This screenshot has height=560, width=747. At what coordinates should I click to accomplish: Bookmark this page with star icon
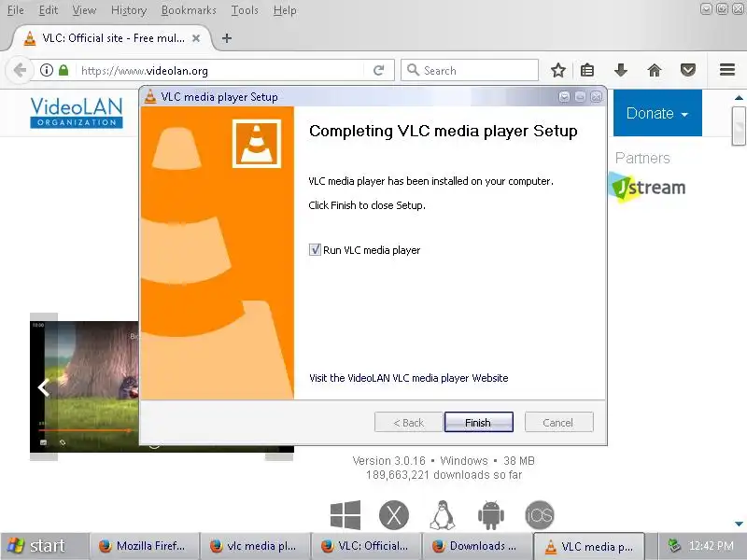557,71
